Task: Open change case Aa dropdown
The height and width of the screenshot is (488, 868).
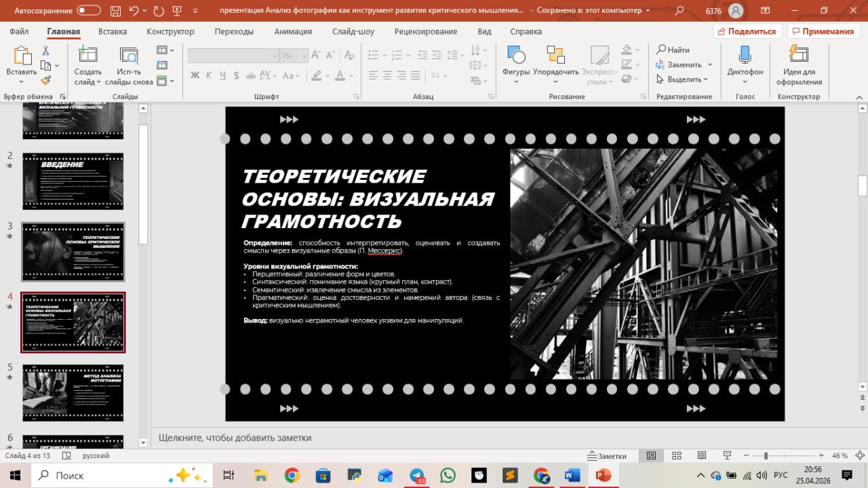Action: (x=292, y=75)
